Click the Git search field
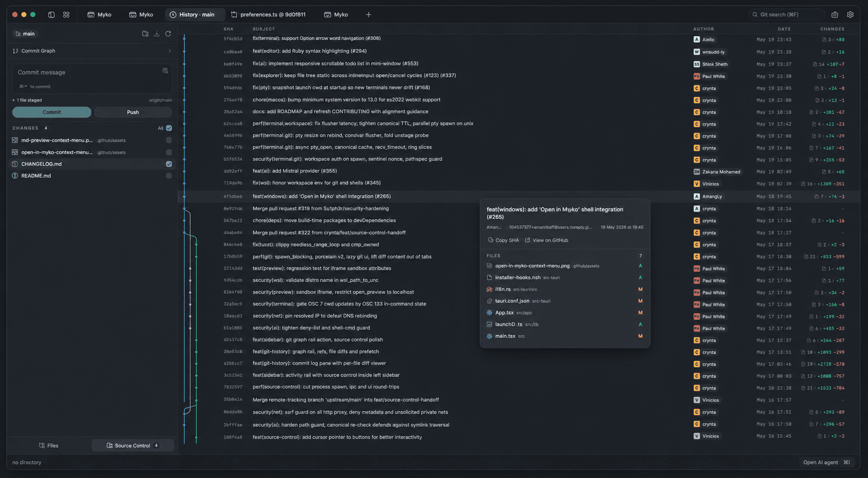The width and height of the screenshot is (868, 478). click(x=786, y=15)
